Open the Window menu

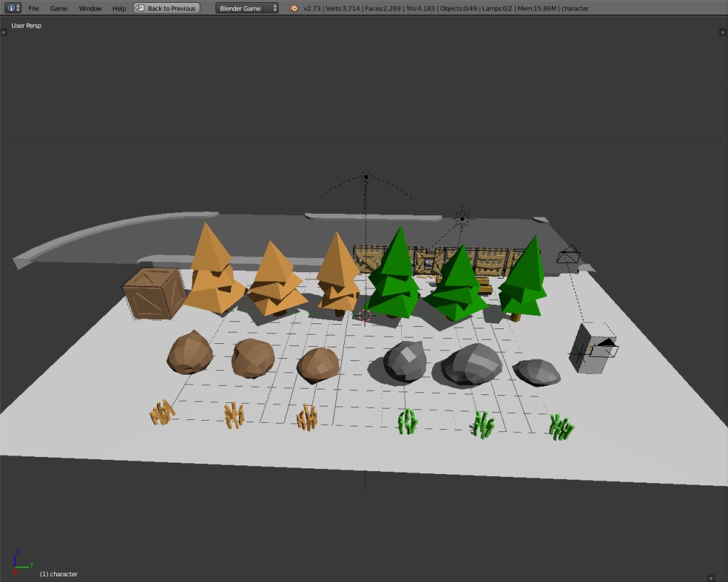click(x=89, y=9)
